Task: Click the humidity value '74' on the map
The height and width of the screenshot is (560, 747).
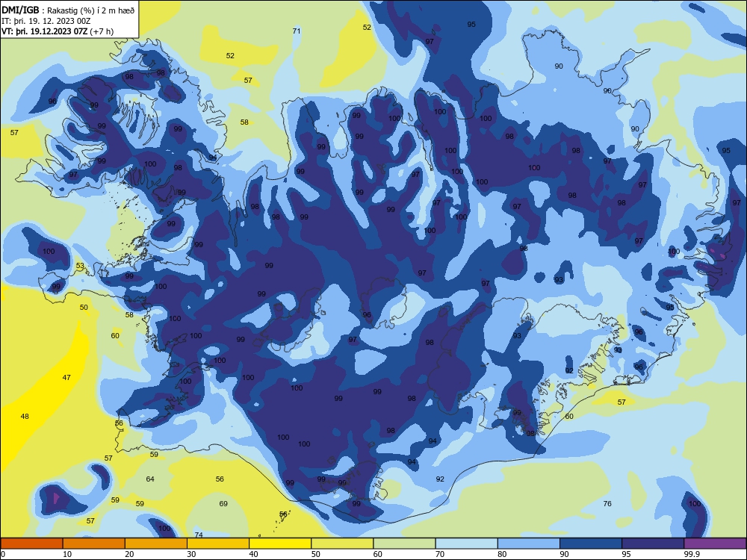Action: coord(199,535)
